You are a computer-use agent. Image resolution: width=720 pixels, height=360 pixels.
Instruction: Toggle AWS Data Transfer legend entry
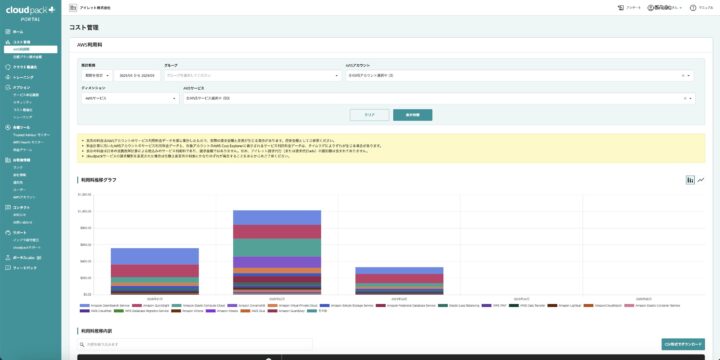(526, 305)
